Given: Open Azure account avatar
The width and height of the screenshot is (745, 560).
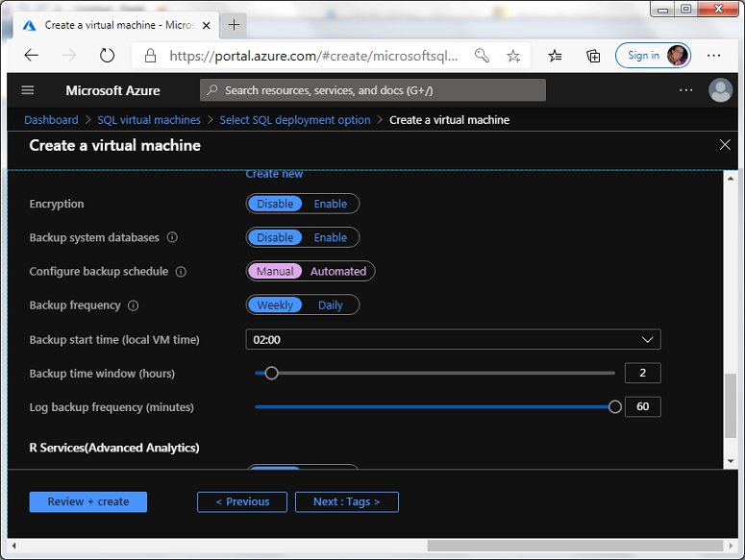Looking at the screenshot, I should pyautogui.click(x=720, y=89).
